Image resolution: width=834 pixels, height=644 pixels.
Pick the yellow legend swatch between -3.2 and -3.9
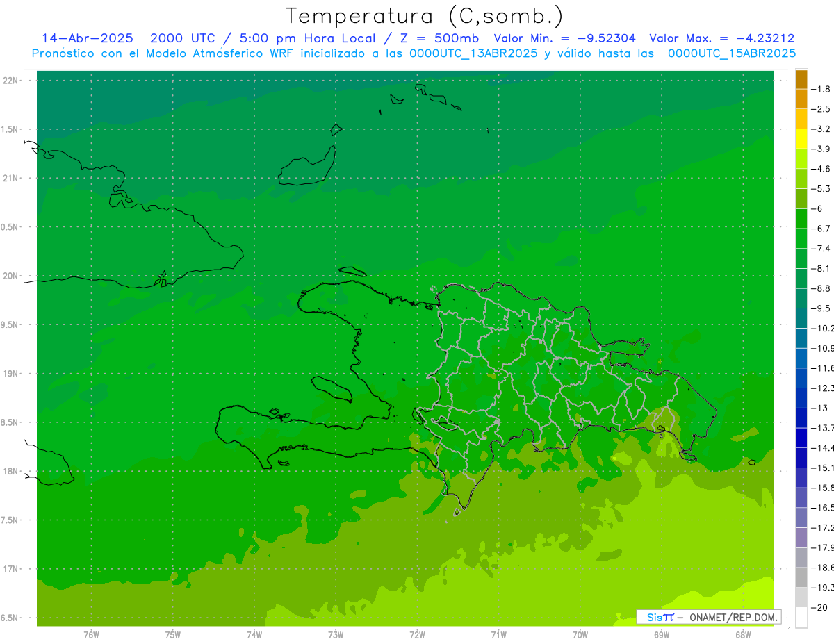801,139
